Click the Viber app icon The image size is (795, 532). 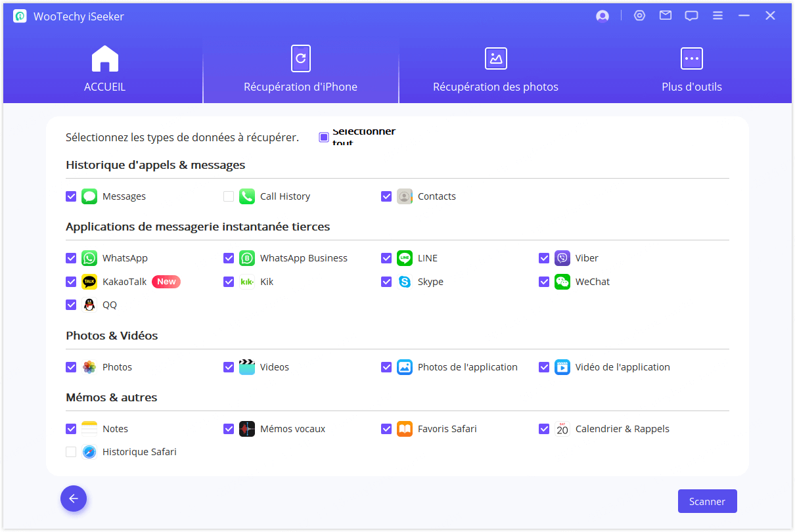click(x=562, y=258)
